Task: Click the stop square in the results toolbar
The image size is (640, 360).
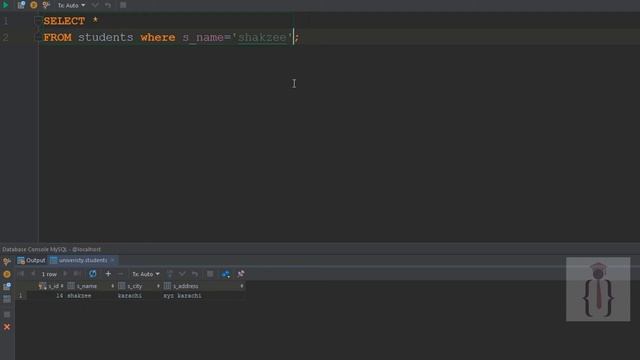Action: [x=210, y=274]
